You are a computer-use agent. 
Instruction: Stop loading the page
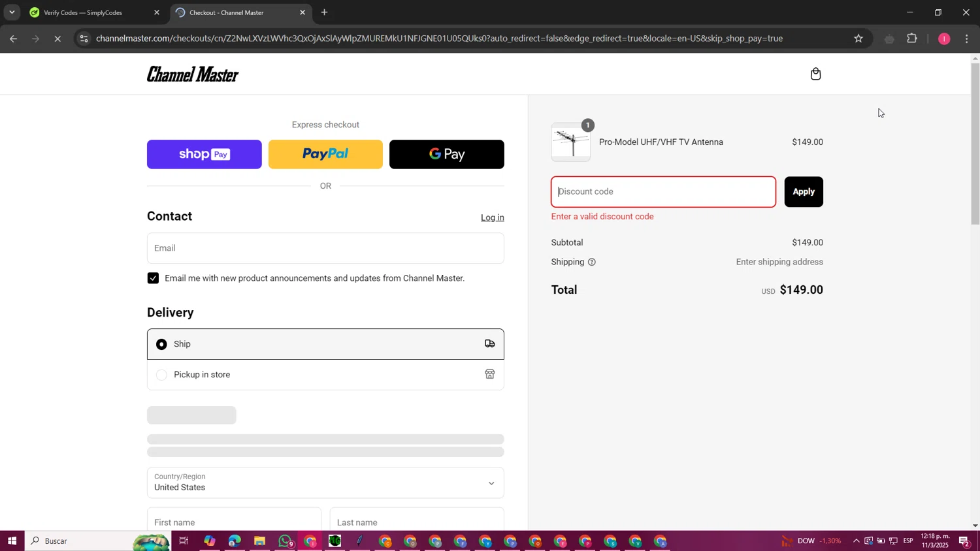[57, 39]
